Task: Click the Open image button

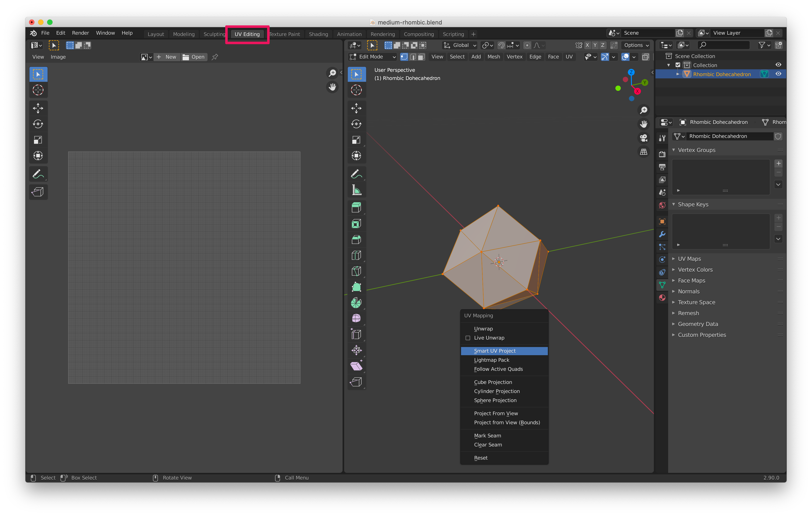Action: [x=194, y=57]
